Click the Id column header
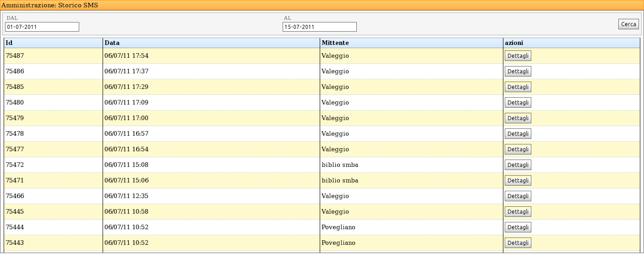Image resolution: width=644 pixels, height=254 pixels. (x=9, y=43)
